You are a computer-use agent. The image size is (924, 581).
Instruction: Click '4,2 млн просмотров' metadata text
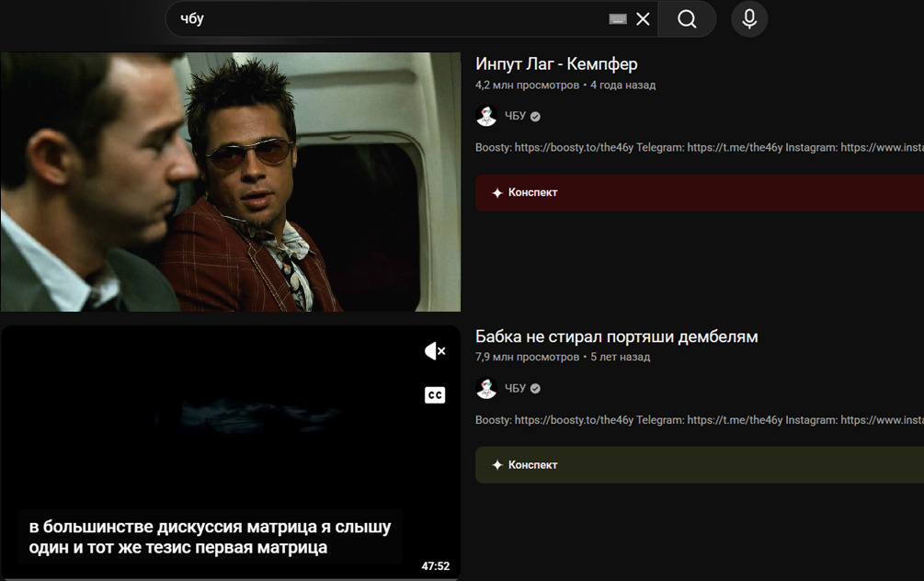[x=528, y=85]
